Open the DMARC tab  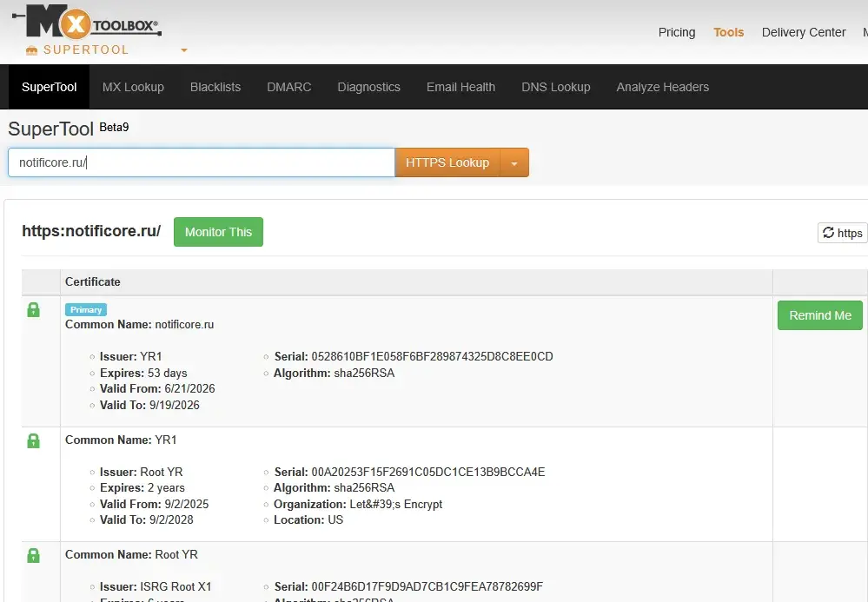[289, 87]
